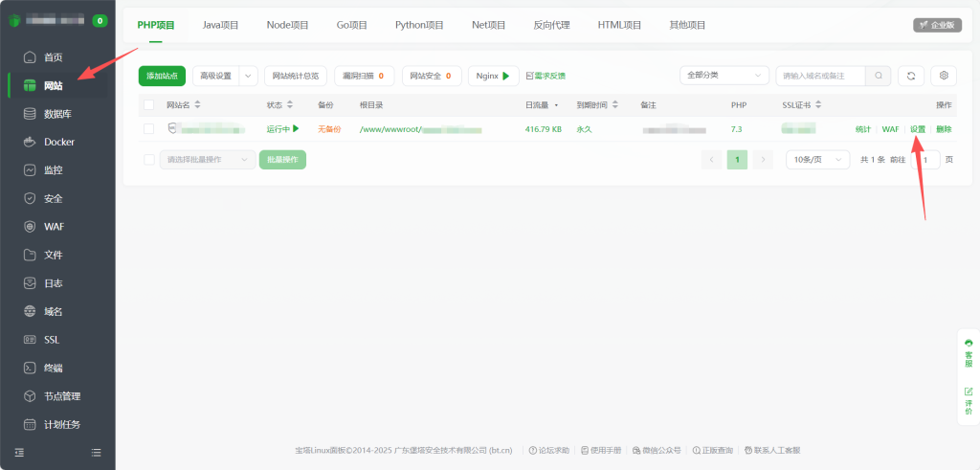Open the SSL certificate sidebar icon
This screenshot has height=470, width=980.
(30, 340)
